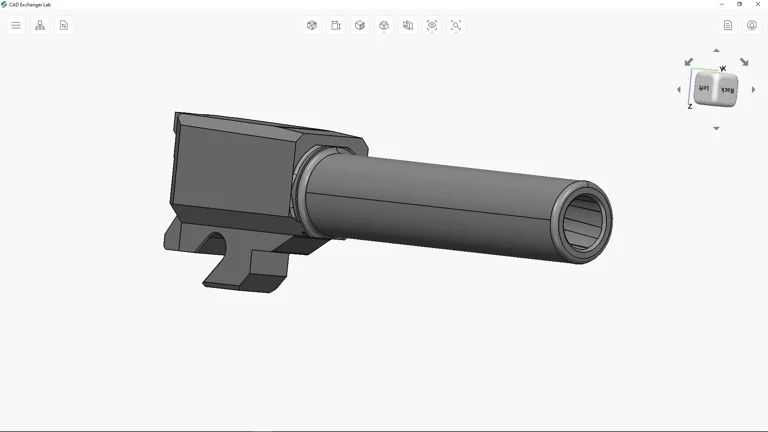Activate the measurement dimension tool

pyautogui.click(x=336, y=25)
